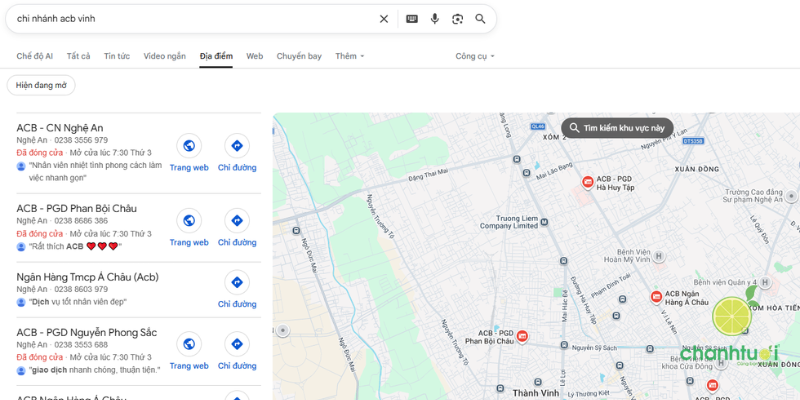
Task: Open the Video ngắn tab
Action: (x=164, y=56)
